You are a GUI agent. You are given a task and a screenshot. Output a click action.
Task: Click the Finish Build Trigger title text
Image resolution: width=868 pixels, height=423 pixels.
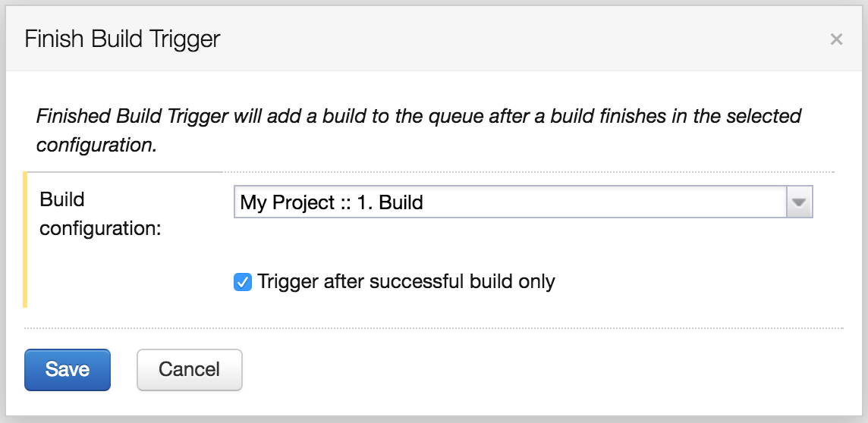[122, 39]
